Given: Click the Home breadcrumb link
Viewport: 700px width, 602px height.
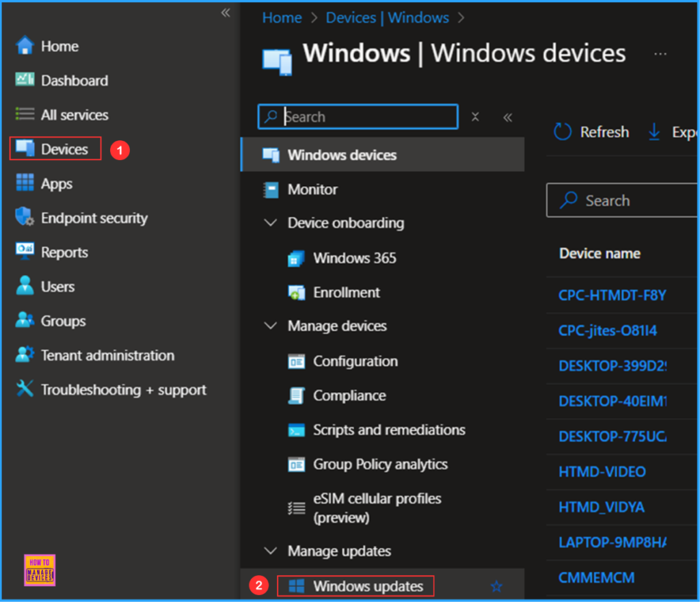Looking at the screenshot, I should click(x=282, y=18).
